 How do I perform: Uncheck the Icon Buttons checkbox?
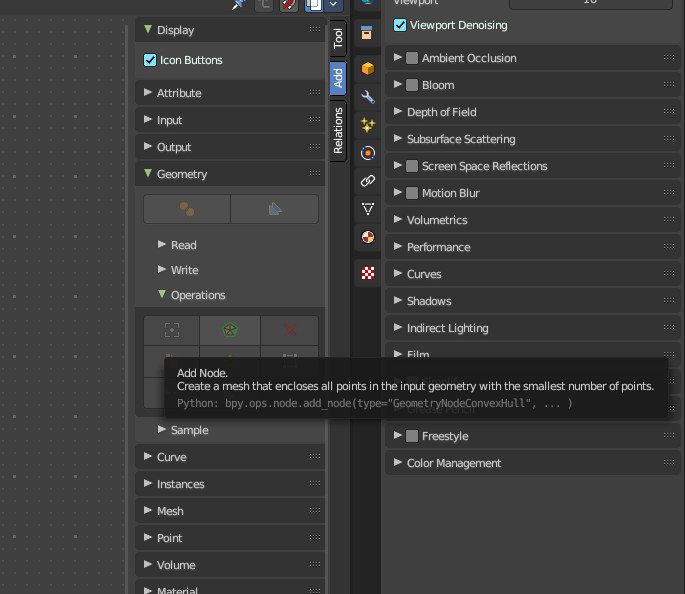click(x=150, y=60)
